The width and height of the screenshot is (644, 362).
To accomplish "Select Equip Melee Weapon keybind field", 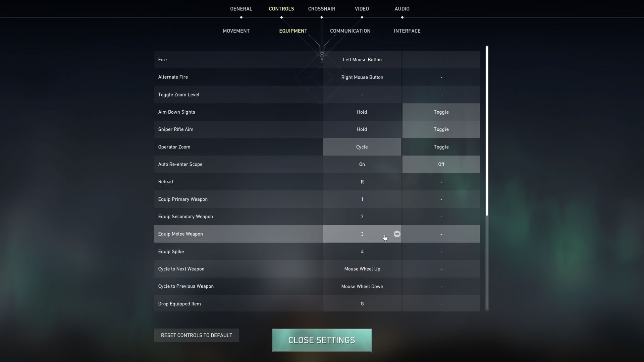I will click(362, 234).
